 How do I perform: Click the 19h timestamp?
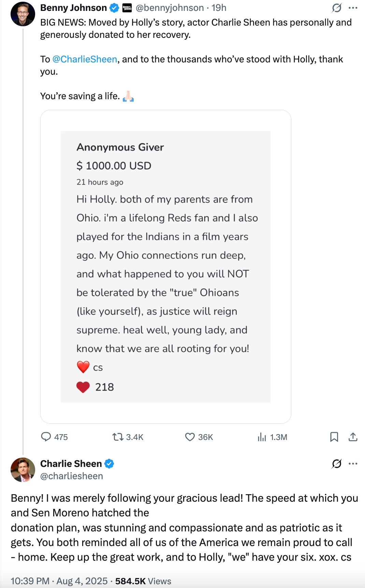point(219,8)
